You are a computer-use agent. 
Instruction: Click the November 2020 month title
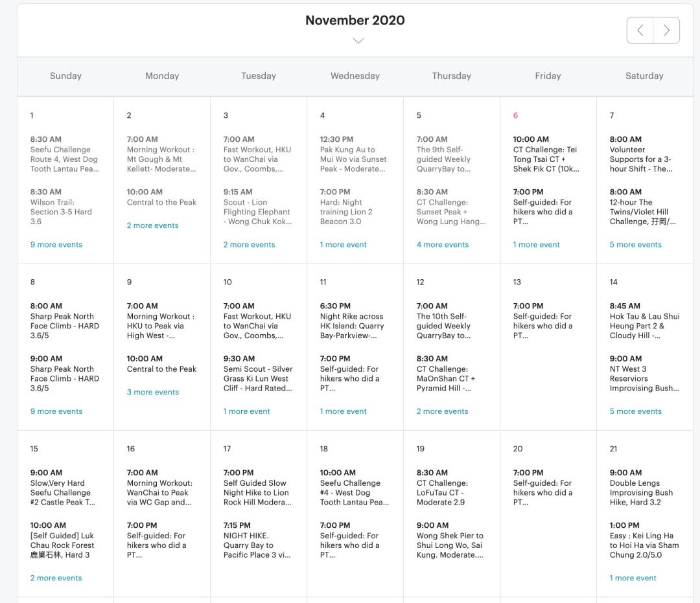coord(355,20)
